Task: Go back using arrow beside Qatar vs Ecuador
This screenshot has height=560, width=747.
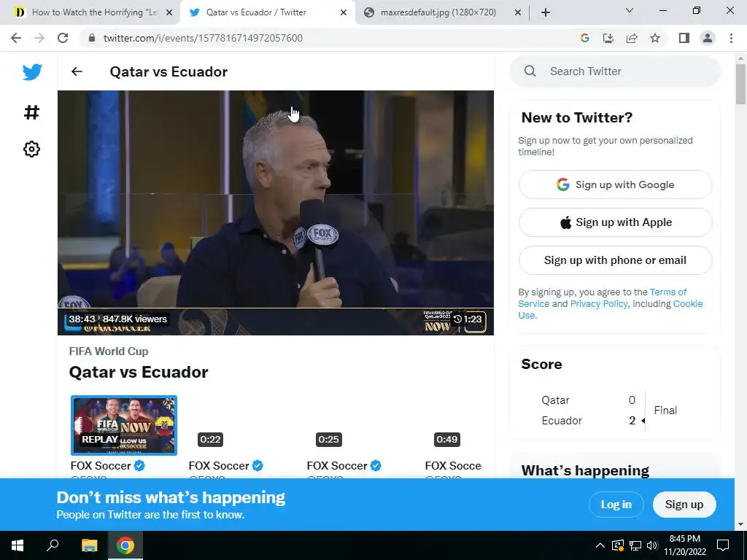Action: tap(77, 71)
